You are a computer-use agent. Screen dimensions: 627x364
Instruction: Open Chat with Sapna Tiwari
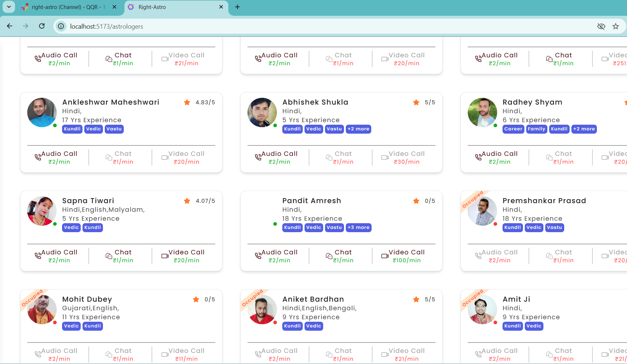tap(120, 256)
